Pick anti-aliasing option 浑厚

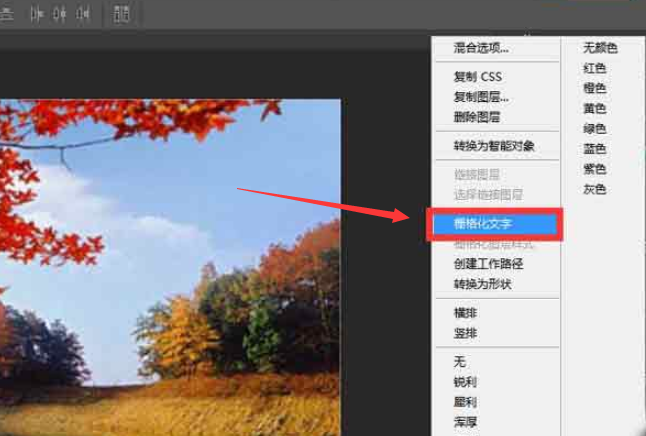[465, 422]
